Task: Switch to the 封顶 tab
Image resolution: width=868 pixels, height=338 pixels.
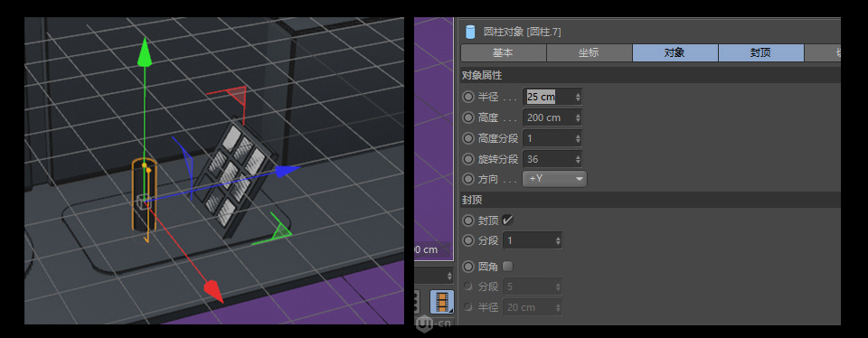Action: click(760, 53)
